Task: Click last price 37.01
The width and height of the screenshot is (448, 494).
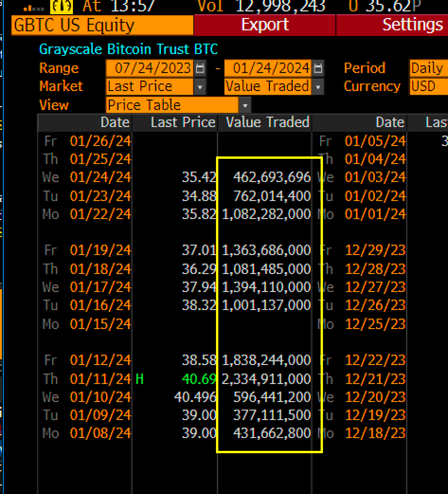Action: click(x=199, y=250)
